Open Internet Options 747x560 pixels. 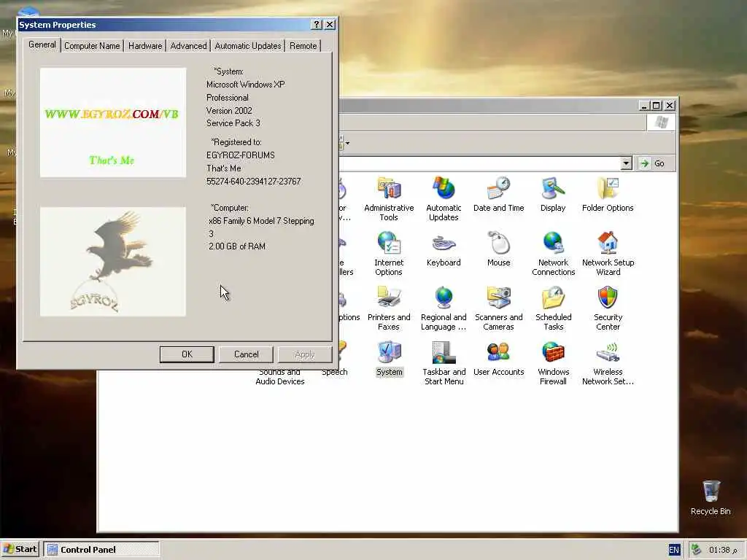click(389, 253)
